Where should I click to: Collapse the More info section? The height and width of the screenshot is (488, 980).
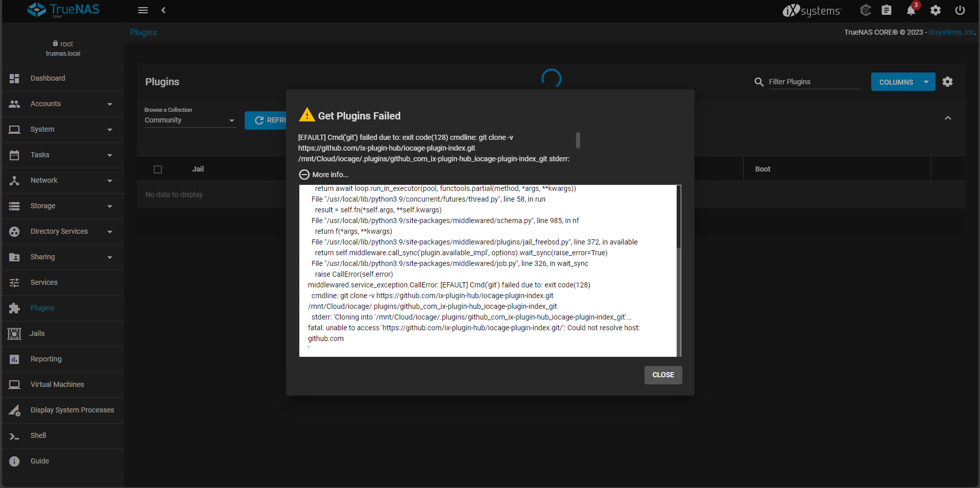304,175
